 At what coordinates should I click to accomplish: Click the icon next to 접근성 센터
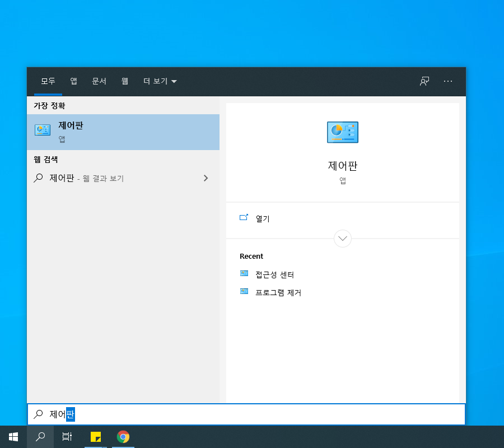tap(244, 273)
